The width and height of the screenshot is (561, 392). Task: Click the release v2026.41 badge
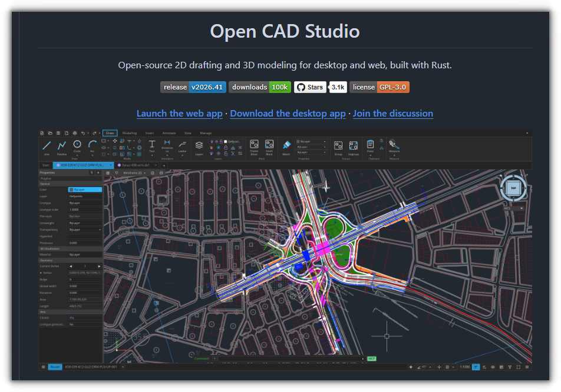[x=193, y=87]
